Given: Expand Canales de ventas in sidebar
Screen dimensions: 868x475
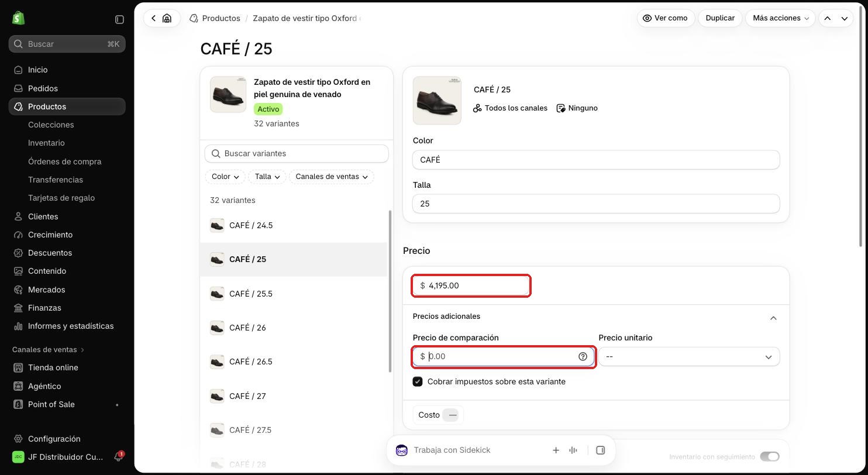Looking at the screenshot, I should (x=49, y=349).
